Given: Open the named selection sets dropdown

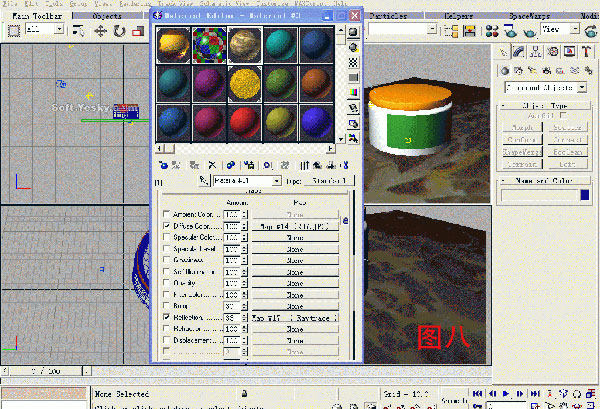Looking at the screenshot, I should pos(432,29).
